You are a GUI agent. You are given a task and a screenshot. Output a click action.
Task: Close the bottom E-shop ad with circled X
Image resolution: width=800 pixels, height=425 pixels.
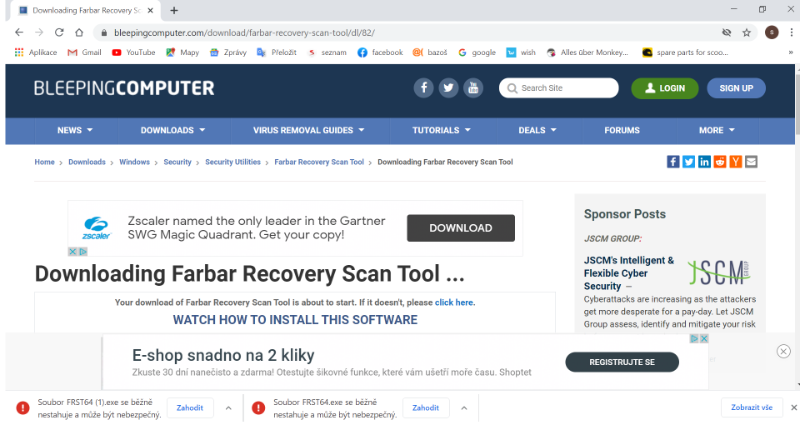[x=783, y=351]
